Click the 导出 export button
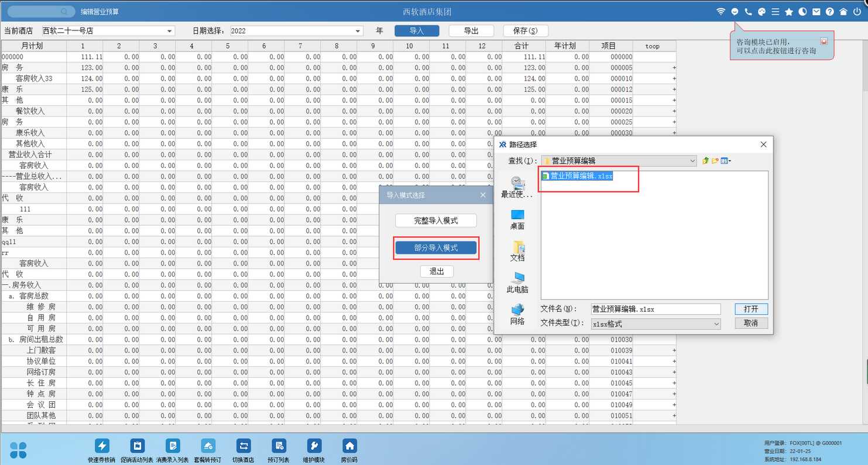The width and height of the screenshot is (868, 465). point(471,31)
